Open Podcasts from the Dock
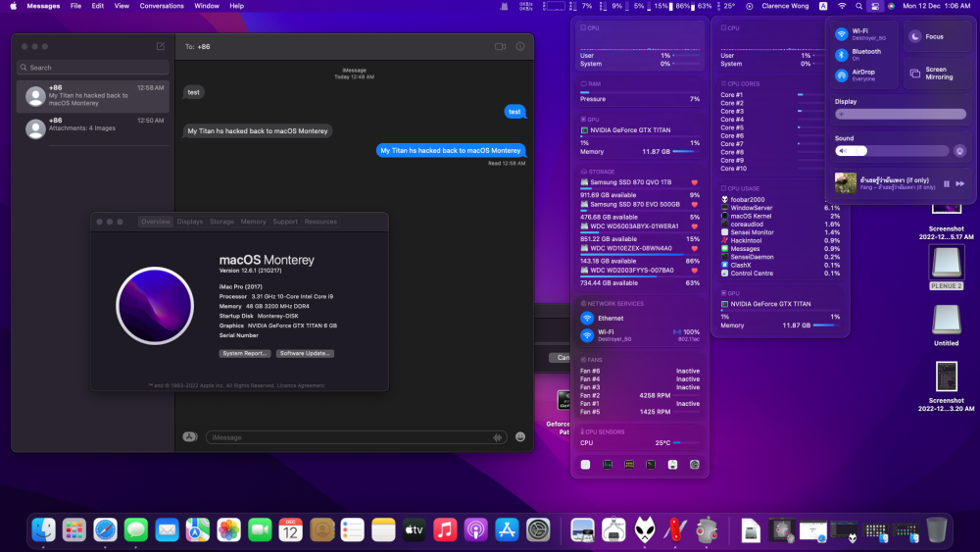The width and height of the screenshot is (980, 552). pos(475,530)
